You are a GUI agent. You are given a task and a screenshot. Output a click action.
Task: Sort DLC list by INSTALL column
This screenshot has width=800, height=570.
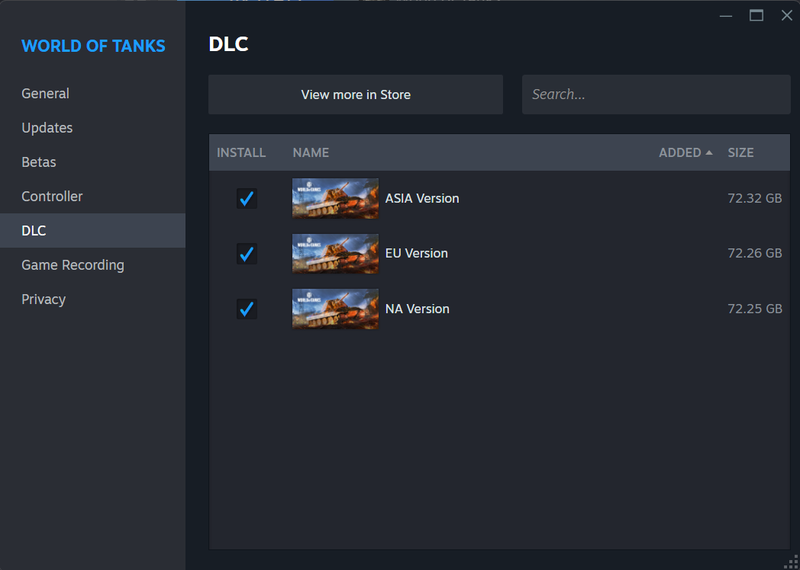241,153
